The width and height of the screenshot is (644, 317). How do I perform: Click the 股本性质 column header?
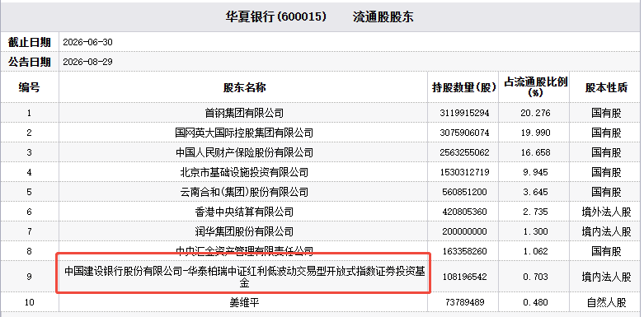tap(606, 87)
